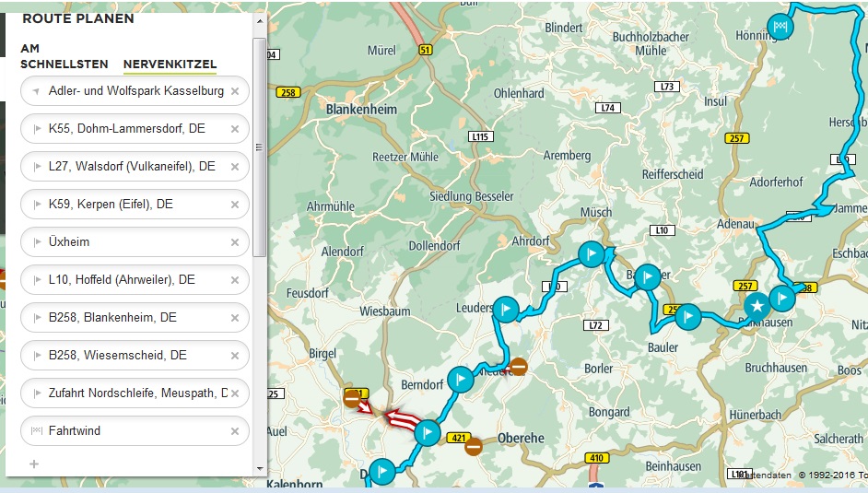868x493 pixels.
Task: Edit the B258, Blankenheim waypoint field
Action: pos(135,318)
